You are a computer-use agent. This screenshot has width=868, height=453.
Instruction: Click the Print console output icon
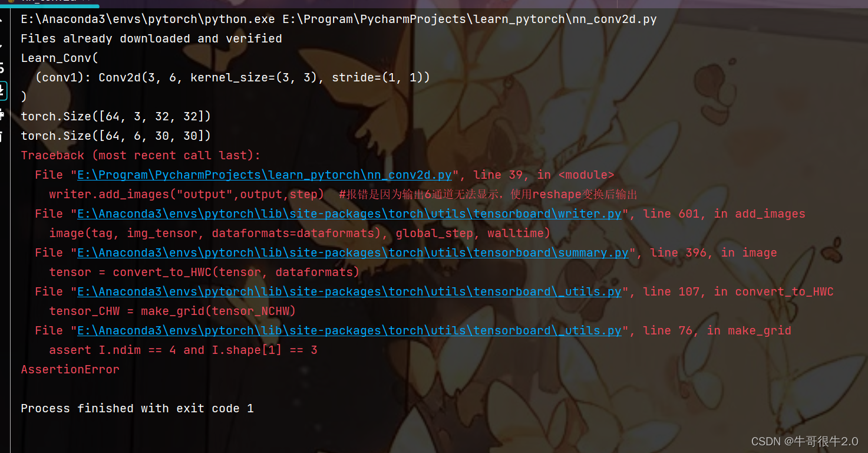(x=2, y=114)
